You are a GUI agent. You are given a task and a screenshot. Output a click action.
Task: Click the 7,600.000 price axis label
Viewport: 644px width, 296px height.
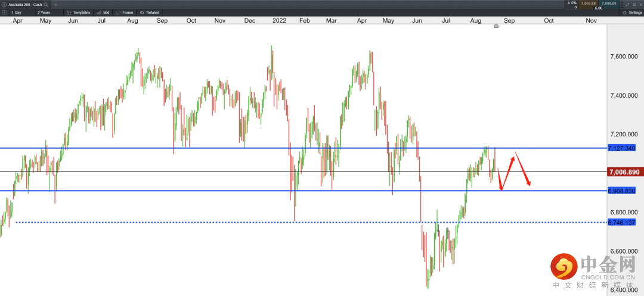click(x=624, y=57)
